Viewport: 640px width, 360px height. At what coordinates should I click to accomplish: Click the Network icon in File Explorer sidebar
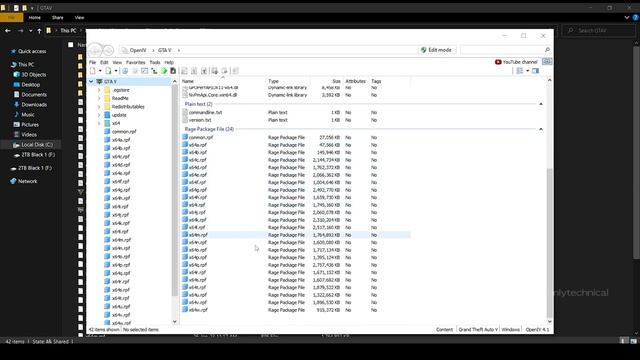pyautogui.click(x=13, y=181)
